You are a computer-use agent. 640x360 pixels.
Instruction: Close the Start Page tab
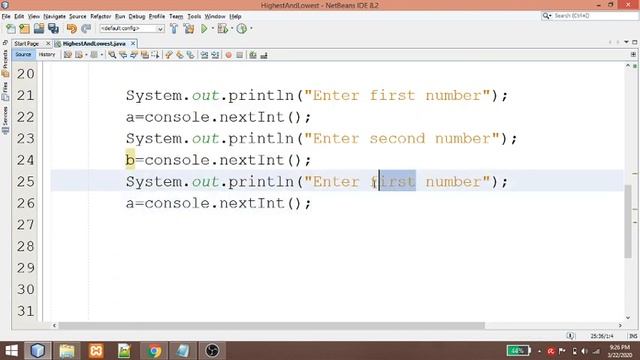click(x=48, y=43)
